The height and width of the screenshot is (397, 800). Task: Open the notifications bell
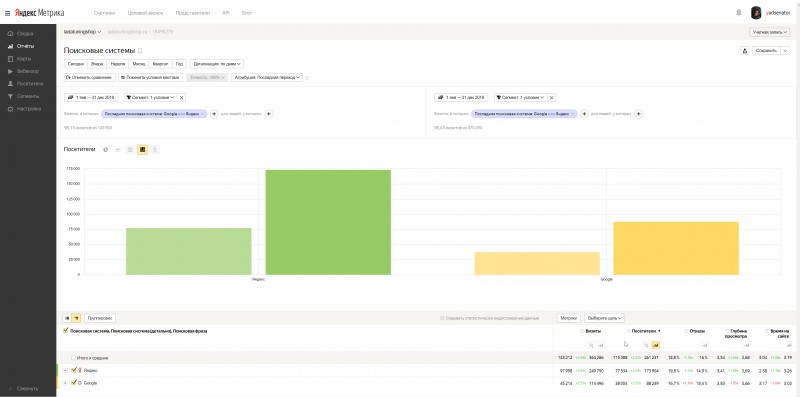click(x=738, y=13)
